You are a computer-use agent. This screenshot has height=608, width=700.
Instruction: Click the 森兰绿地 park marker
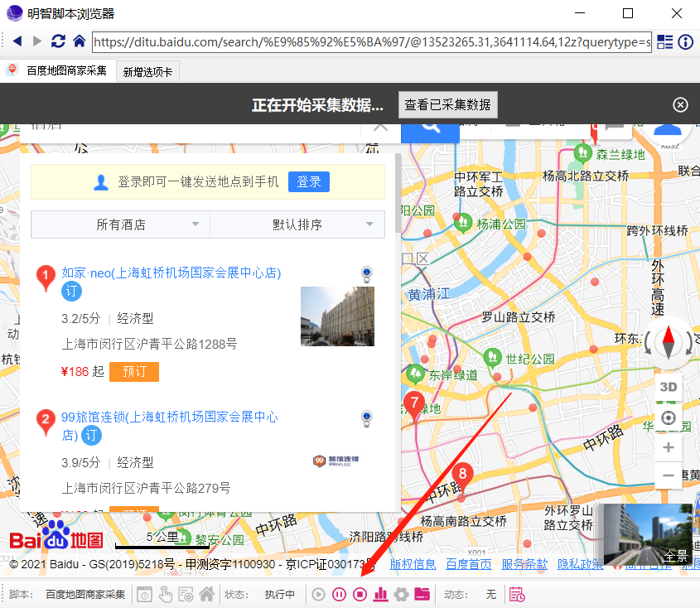[582, 153]
